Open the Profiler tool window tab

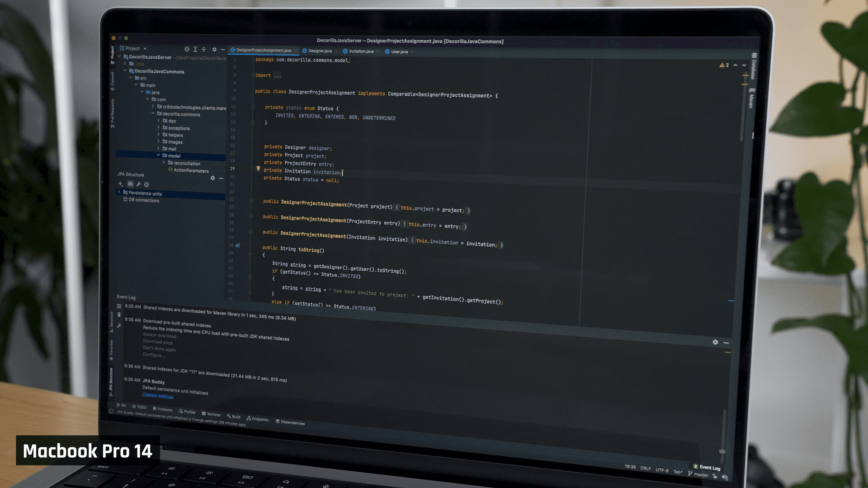(187, 412)
